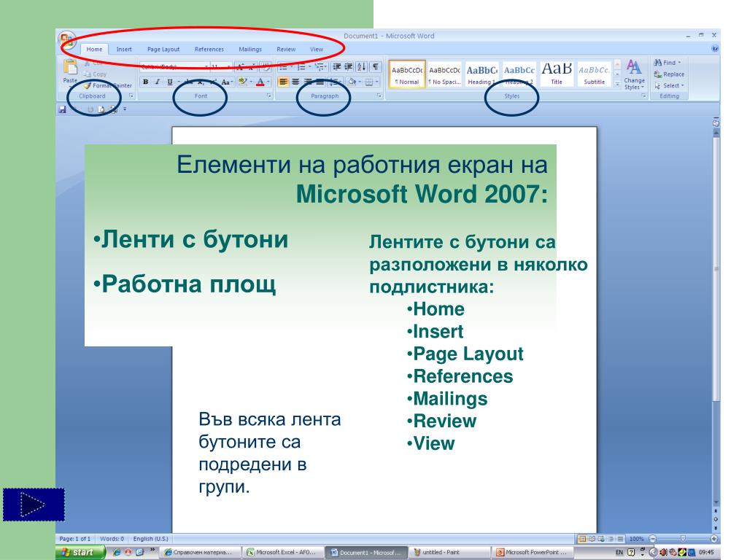Click the Words: 0 status indicator
The image size is (747, 560).
(x=112, y=539)
